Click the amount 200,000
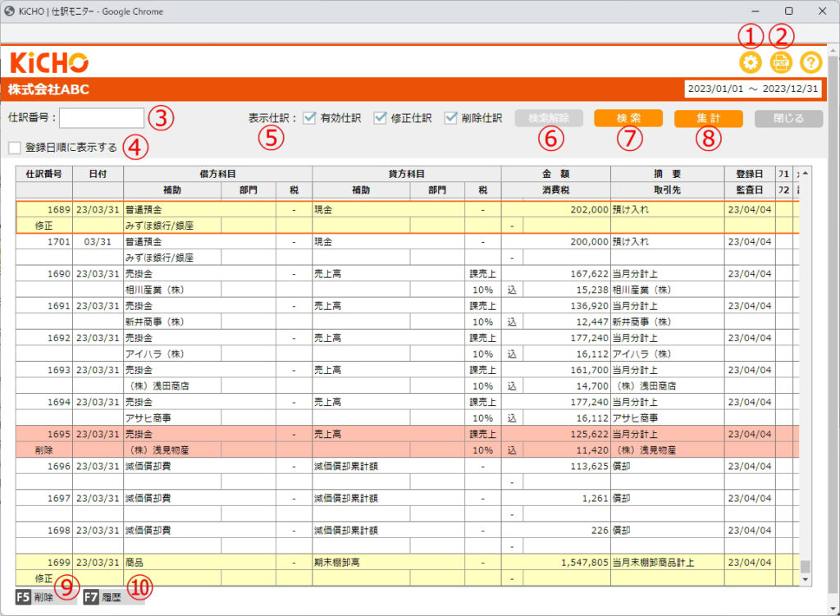The height and width of the screenshot is (616, 840). (x=589, y=242)
